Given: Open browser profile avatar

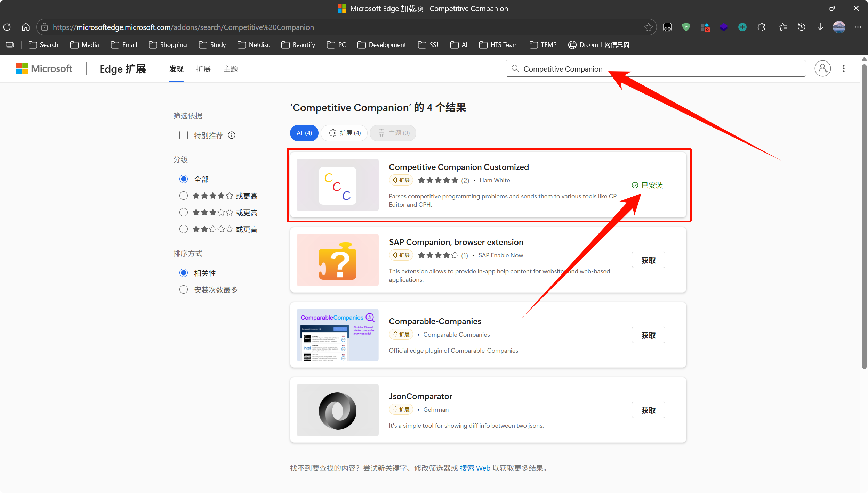Looking at the screenshot, I should click(x=839, y=27).
